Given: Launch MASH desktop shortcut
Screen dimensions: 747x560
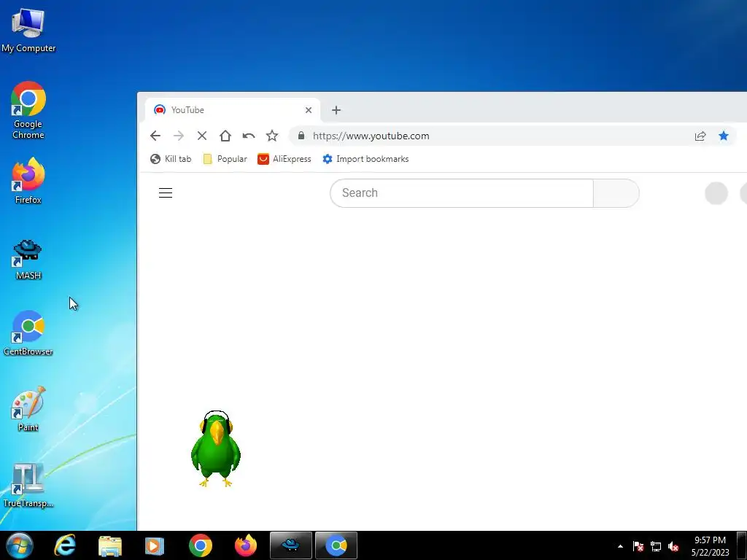Looking at the screenshot, I should (x=28, y=260).
